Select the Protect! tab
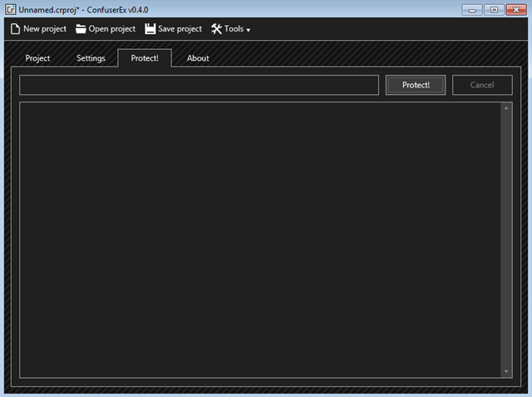The height and width of the screenshot is (397, 532). click(144, 58)
